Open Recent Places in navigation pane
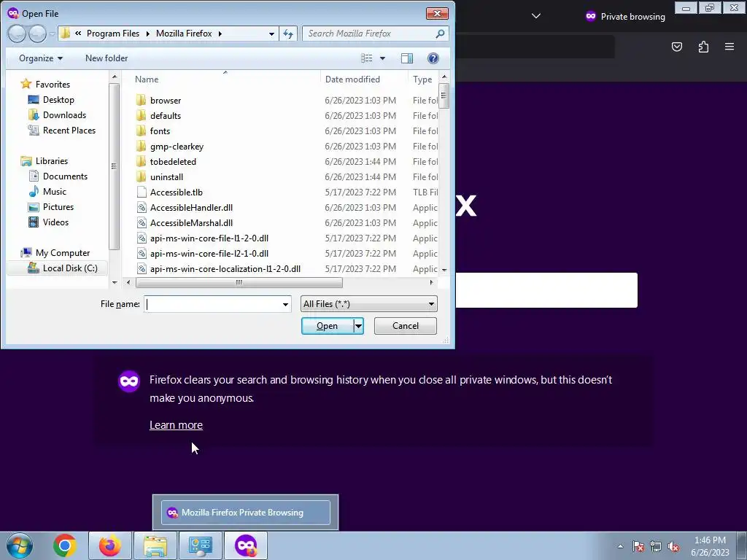Image resolution: width=747 pixels, height=560 pixels. click(x=69, y=130)
